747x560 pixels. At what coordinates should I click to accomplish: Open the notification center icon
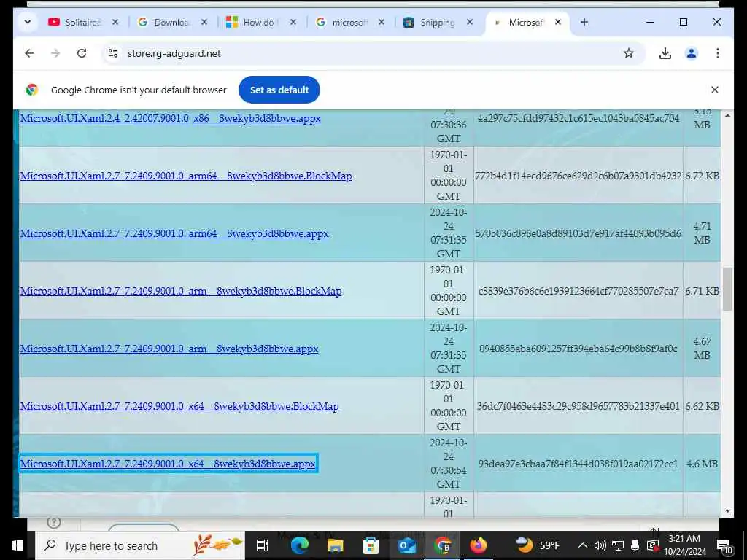[724, 545]
